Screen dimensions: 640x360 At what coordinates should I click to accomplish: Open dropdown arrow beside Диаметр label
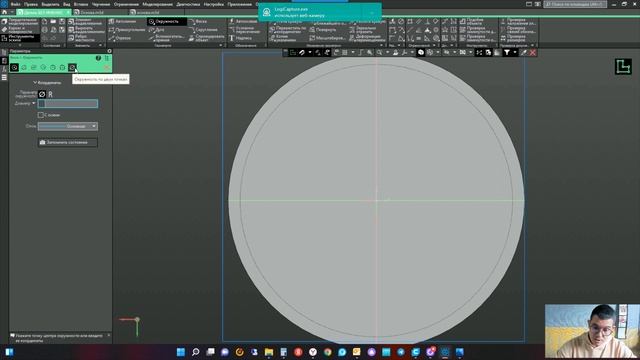pos(33,103)
